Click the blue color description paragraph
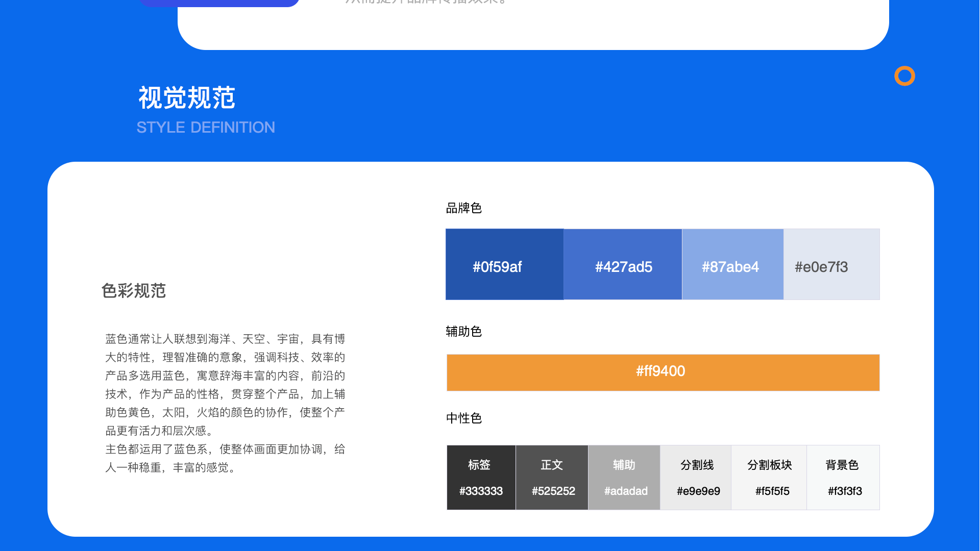This screenshot has width=980, height=551. [x=225, y=403]
